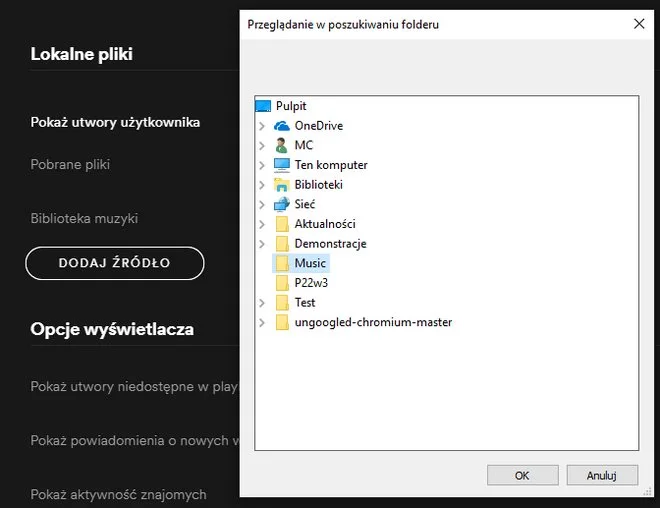This screenshot has height=508, width=660.
Task: Select the P22w3 label
Action: [x=311, y=283]
